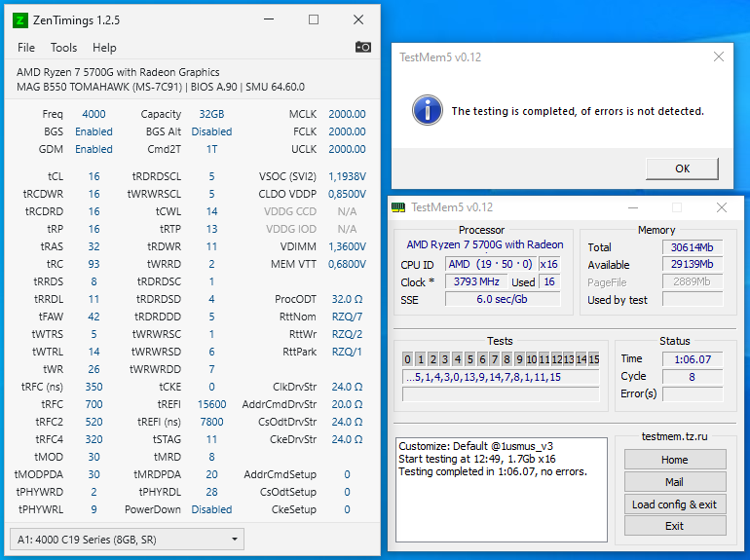
Task: Click the x16 threads field
Action: (549, 264)
